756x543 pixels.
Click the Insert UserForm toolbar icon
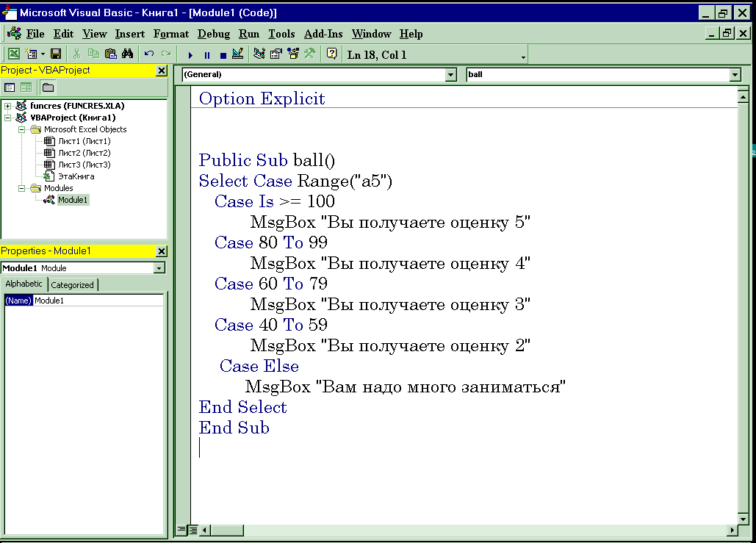tap(32, 54)
